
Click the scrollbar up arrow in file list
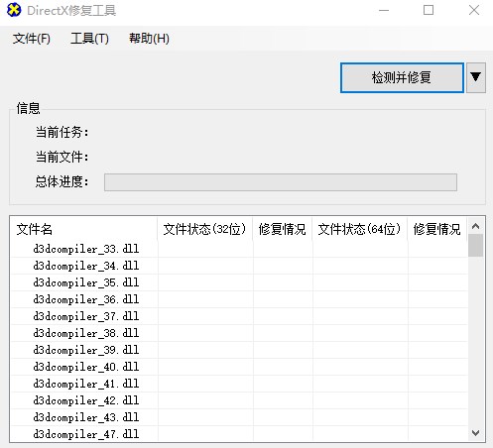pos(476,226)
